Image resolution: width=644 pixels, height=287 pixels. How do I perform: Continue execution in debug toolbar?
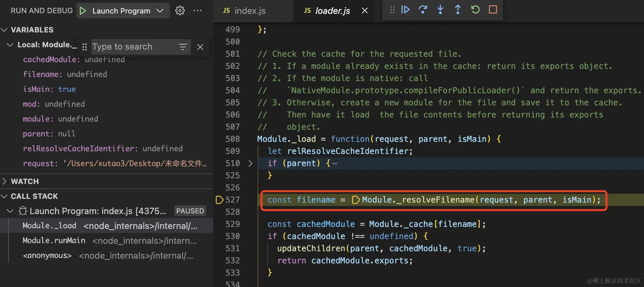click(406, 10)
